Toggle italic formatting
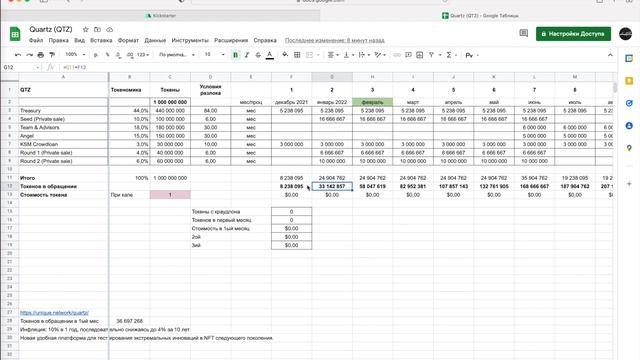Viewport: 640px width, 360px height. pyautogui.click(x=247, y=55)
